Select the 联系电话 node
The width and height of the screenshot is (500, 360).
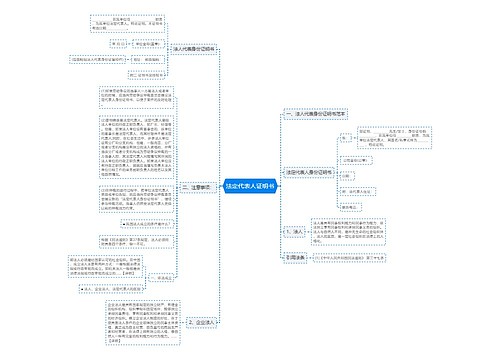tap(350, 207)
